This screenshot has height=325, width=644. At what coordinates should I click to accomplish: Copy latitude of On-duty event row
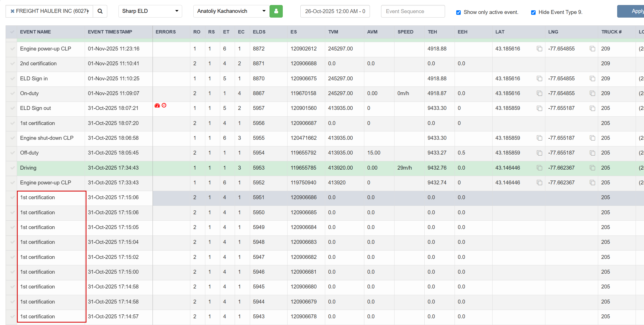(x=539, y=93)
